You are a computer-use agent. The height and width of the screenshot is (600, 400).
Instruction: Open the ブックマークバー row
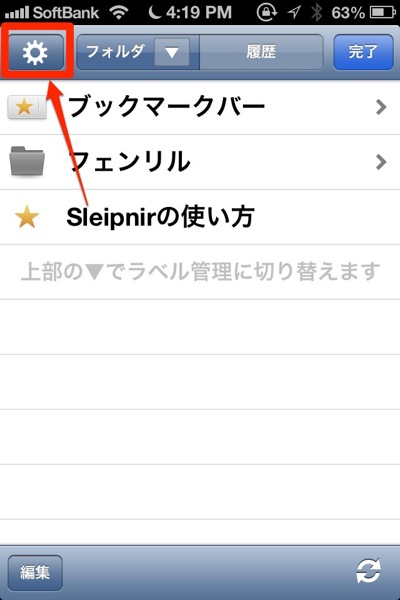(x=200, y=107)
